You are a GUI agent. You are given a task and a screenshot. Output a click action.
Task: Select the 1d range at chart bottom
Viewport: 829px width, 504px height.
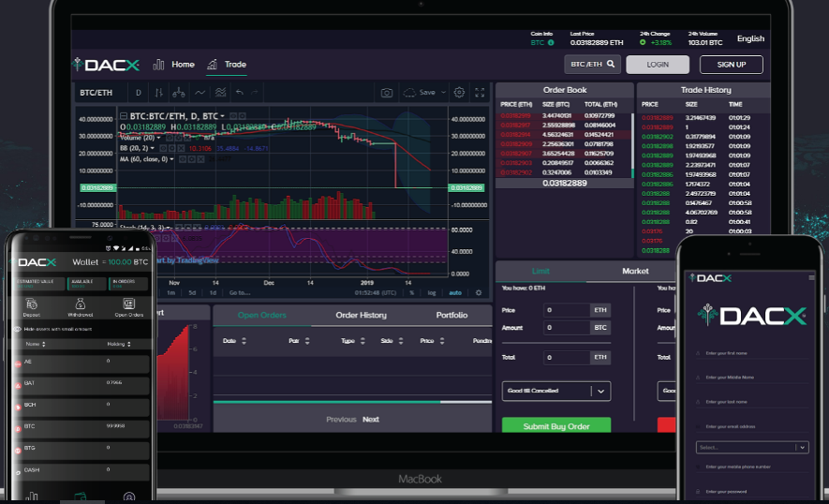click(213, 292)
